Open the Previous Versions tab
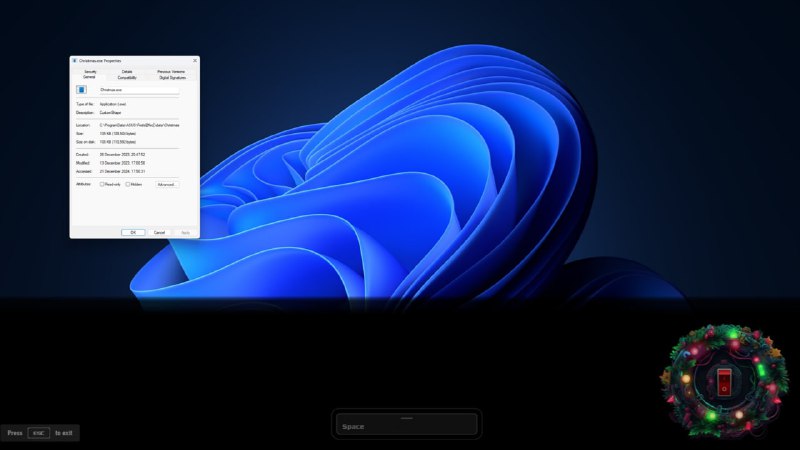Image resolution: width=800 pixels, height=450 pixels. [x=171, y=72]
